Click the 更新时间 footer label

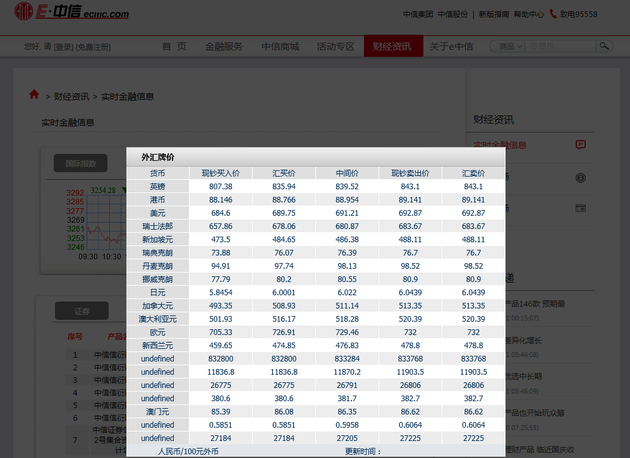click(363, 452)
